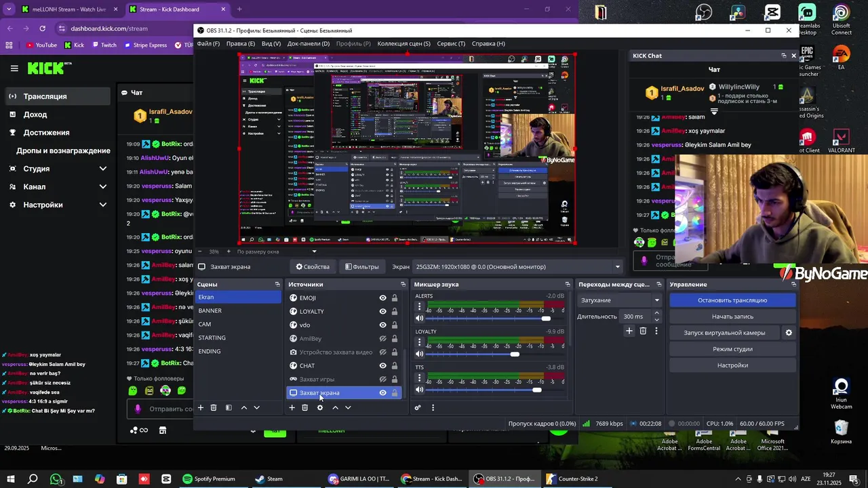Open scene filters icon in Scenes toolbar
This screenshot has width=868, height=488.
pyautogui.click(x=229, y=407)
